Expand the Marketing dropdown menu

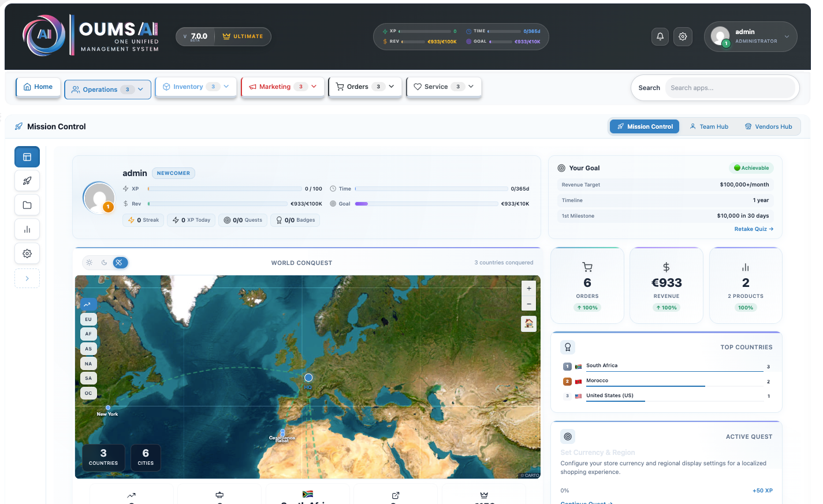click(x=282, y=87)
